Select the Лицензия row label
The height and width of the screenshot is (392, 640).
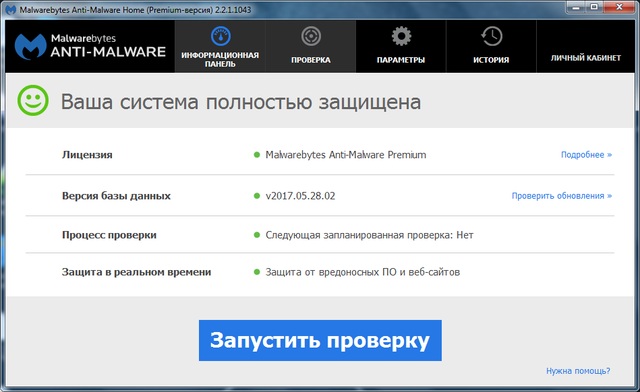87,155
